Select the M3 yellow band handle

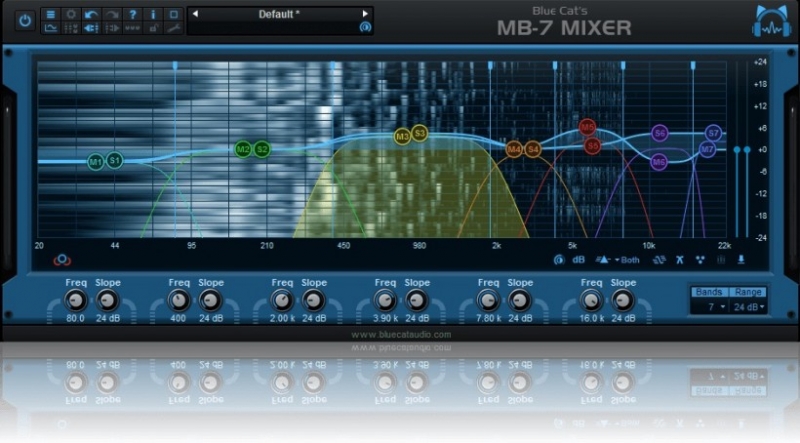(x=402, y=136)
